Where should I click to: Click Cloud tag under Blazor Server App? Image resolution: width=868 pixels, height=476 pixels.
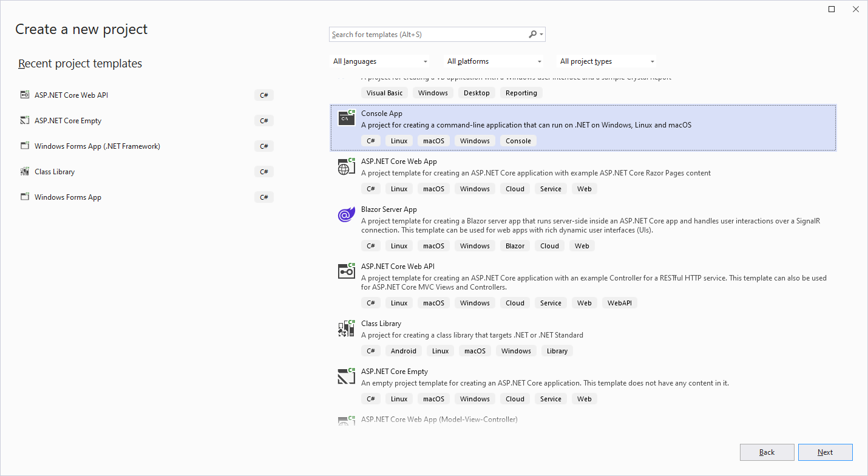coord(549,246)
